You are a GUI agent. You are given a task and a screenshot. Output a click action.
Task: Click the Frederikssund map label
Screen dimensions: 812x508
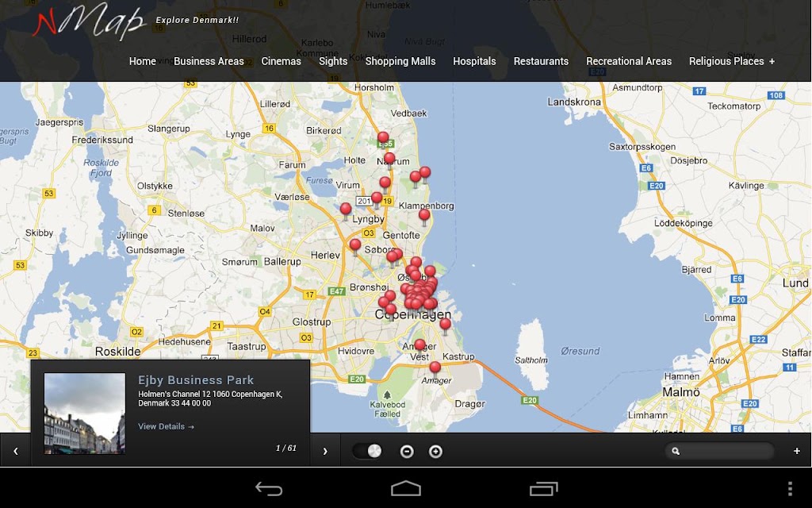(102, 140)
